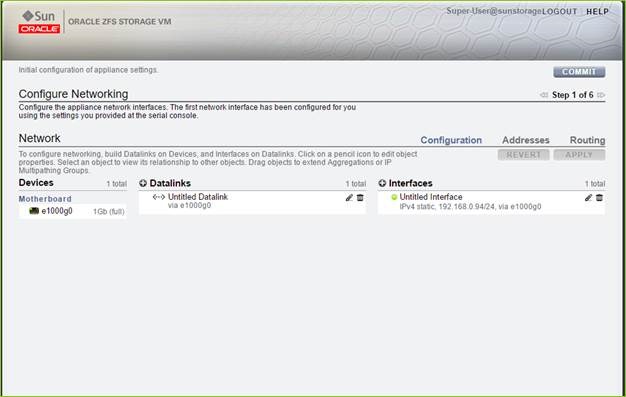The width and height of the screenshot is (626, 397).
Task: Click the REVERT button
Action: click(523, 155)
